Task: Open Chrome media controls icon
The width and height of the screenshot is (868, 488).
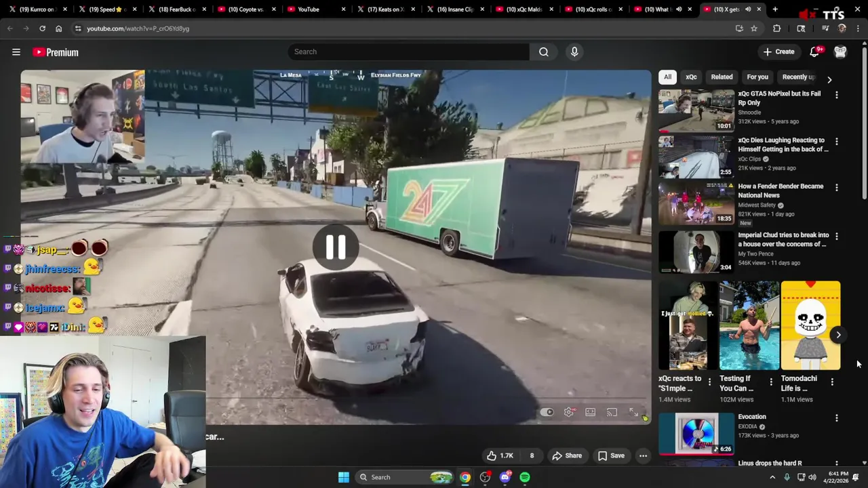Action: point(825,28)
